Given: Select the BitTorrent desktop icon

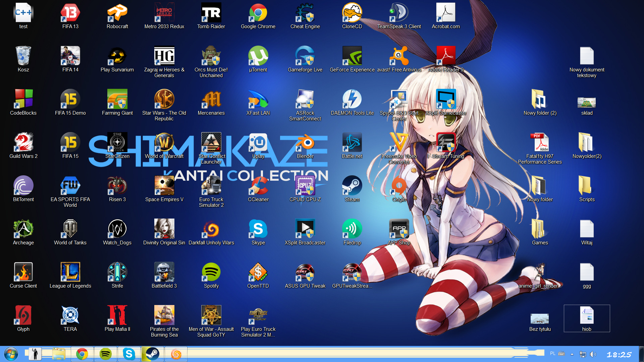Looking at the screenshot, I should coord(23,189).
